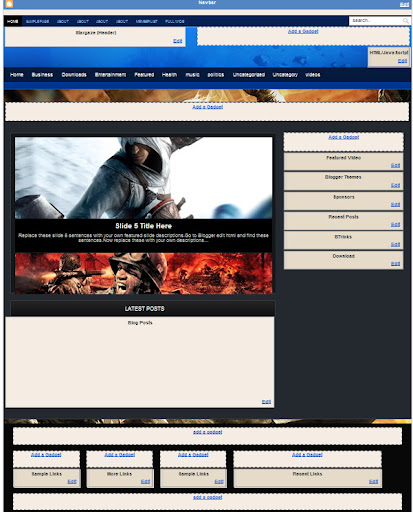Click the assassin slider image

(x=143, y=178)
